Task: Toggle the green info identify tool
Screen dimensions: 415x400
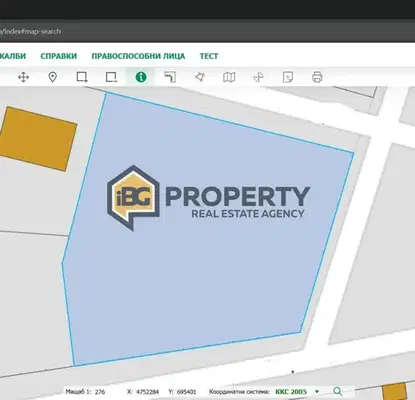Action: click(141, 77)
